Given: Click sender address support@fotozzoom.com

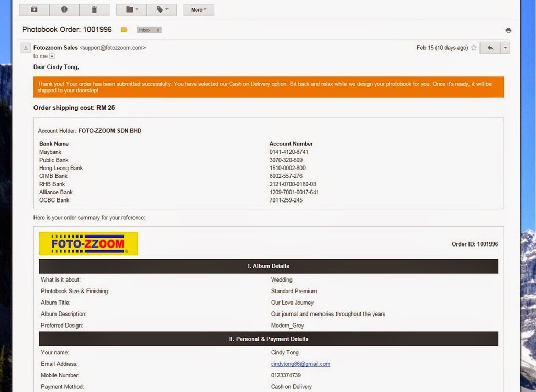Looking at the screenshot, I should pos(113,48).
